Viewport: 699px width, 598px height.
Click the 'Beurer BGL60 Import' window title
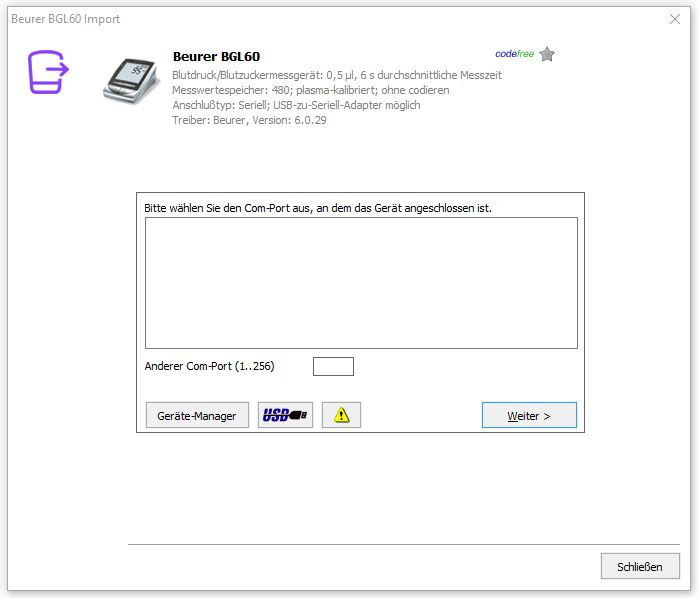(66, 19)
